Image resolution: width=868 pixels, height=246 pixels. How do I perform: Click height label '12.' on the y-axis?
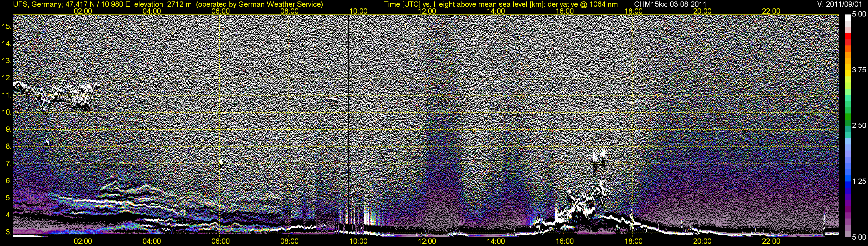click(x=7, y=78)
